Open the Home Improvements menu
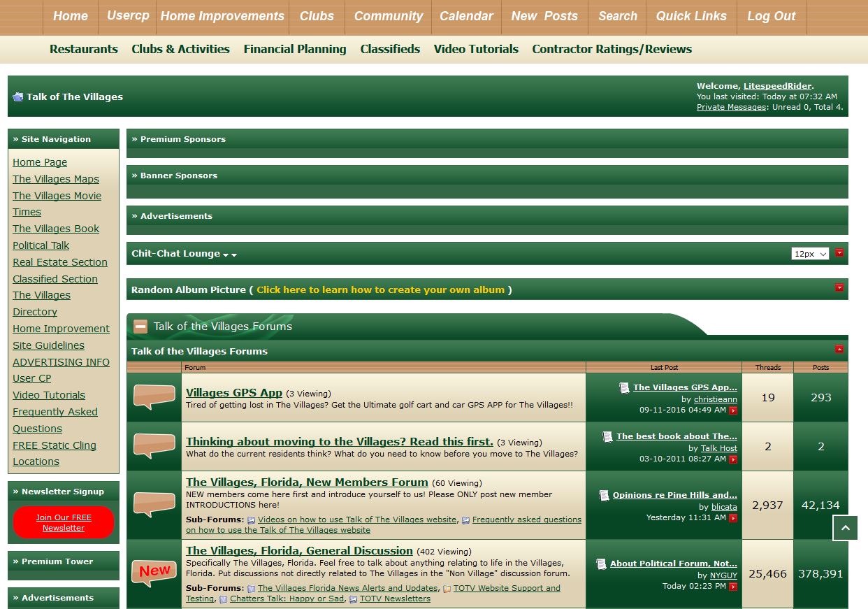 point(222,16)
